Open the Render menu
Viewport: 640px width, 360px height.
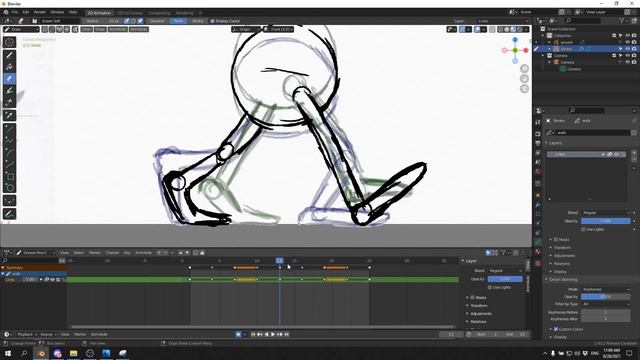coord(40,12)
